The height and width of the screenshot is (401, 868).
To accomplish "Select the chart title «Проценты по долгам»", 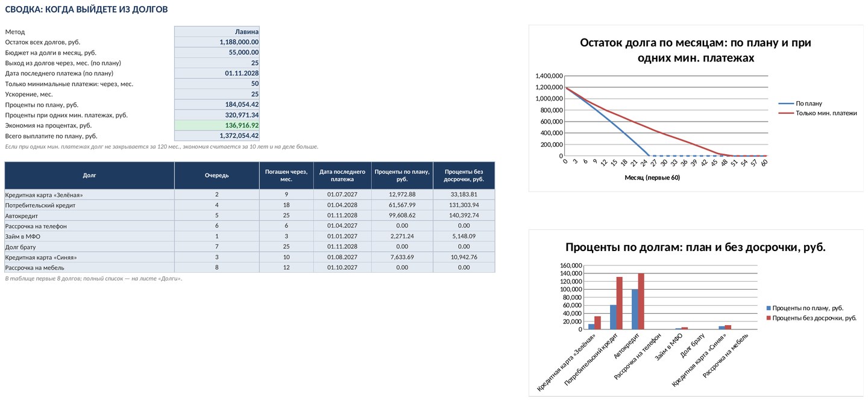I will (x=695, y=247).
